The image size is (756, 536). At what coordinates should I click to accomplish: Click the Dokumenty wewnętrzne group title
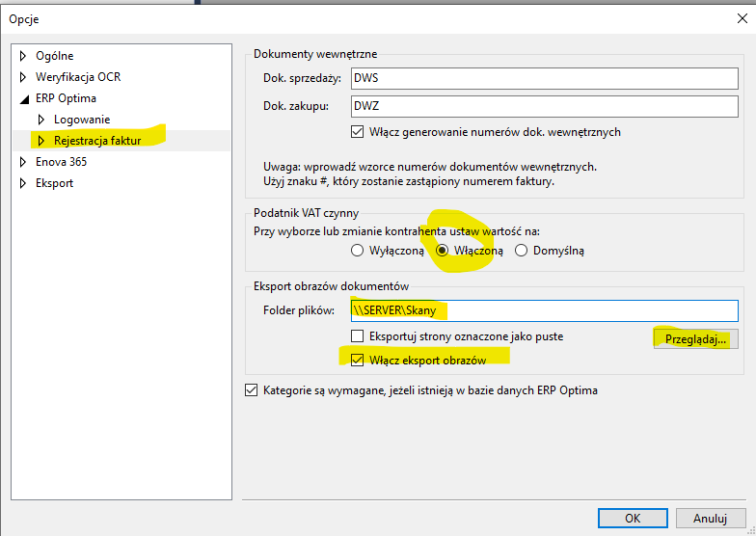click(315, 54)
